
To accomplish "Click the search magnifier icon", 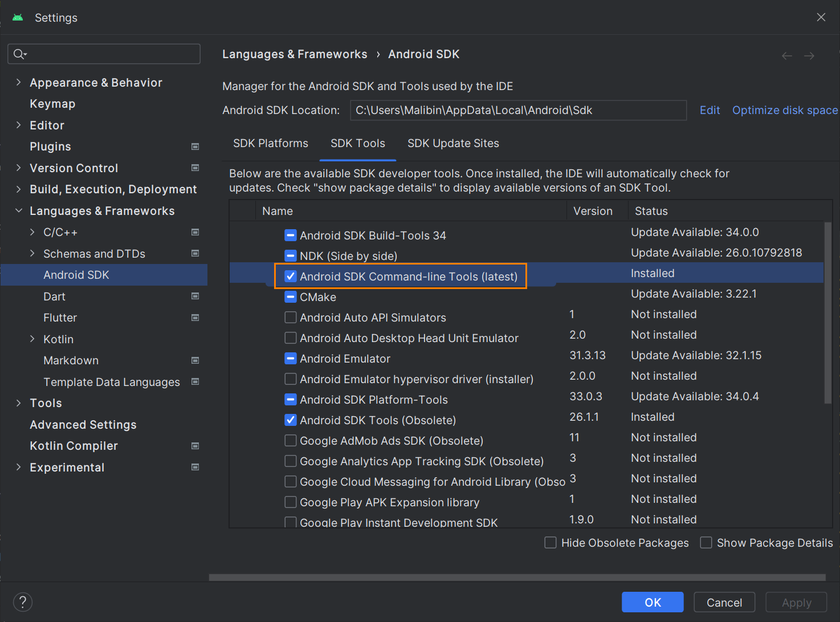I will click(20, 54).
